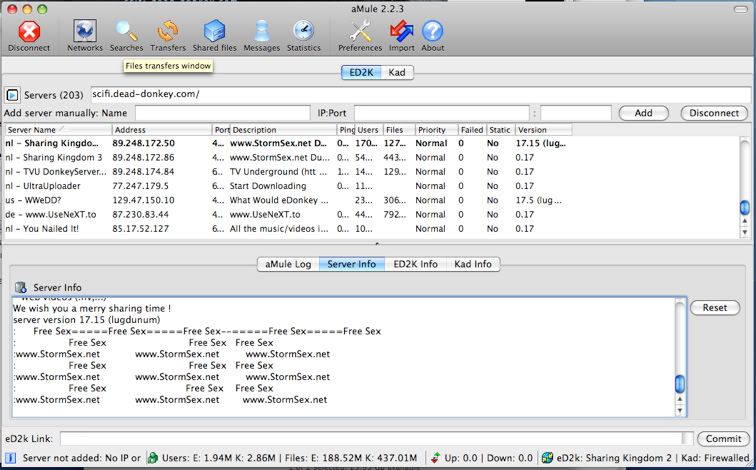This screenshot has width=756, height=470.
Task: Open the About question-mark icon
Action: 432,31
